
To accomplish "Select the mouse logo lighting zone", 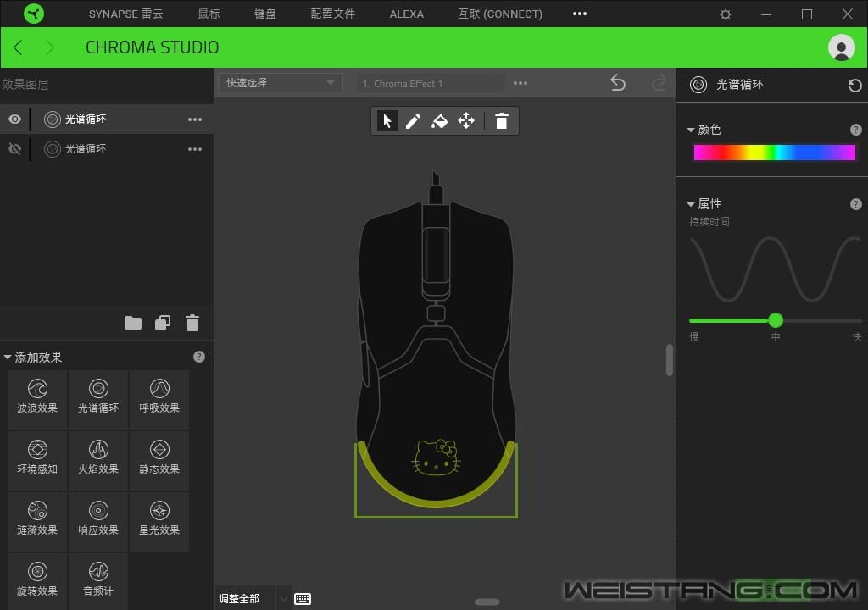I will tap(437, 457).
